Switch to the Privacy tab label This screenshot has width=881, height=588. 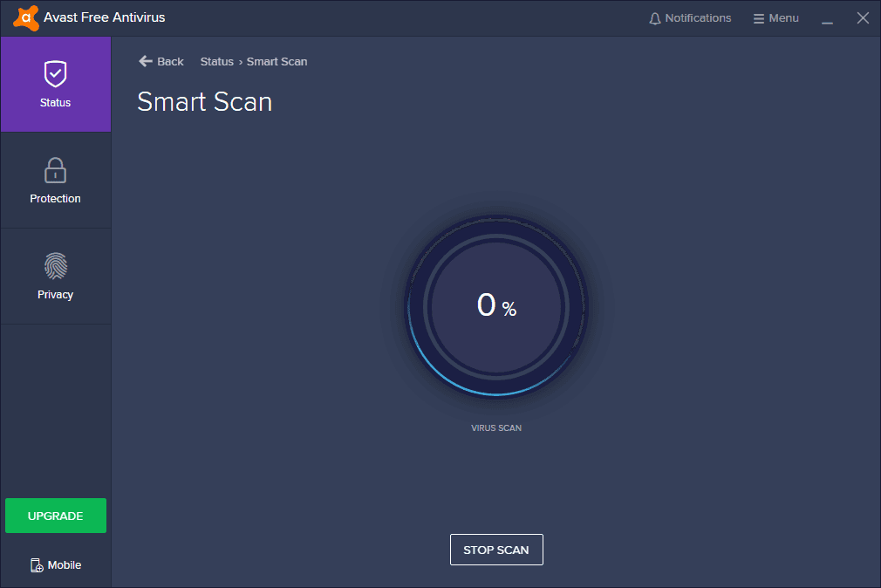click(55, 295)
